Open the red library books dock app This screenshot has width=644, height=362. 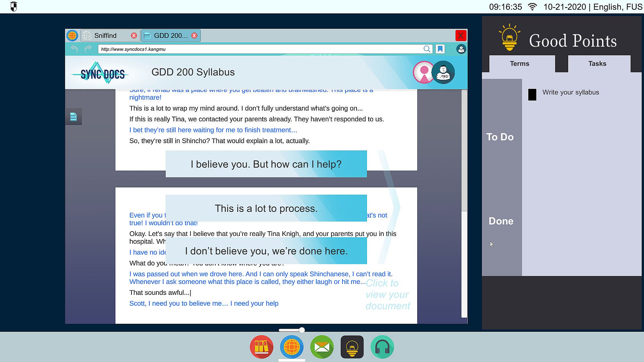click(x=261, y=347)
